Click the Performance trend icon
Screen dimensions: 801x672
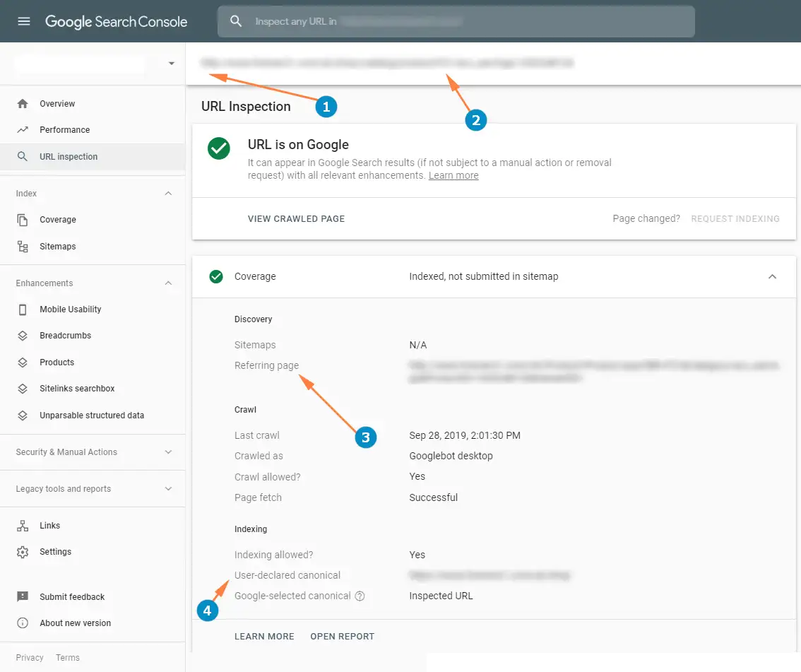(23, 130)
